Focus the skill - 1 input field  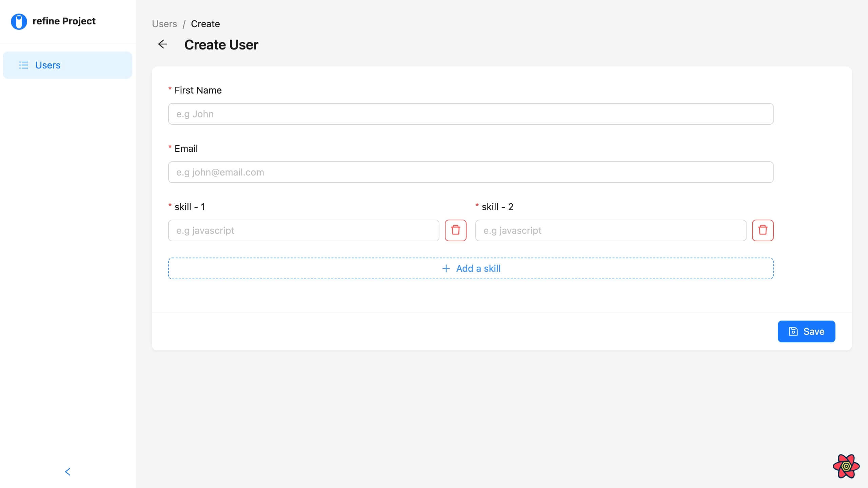pyautogui.click(x=303, y=230)
